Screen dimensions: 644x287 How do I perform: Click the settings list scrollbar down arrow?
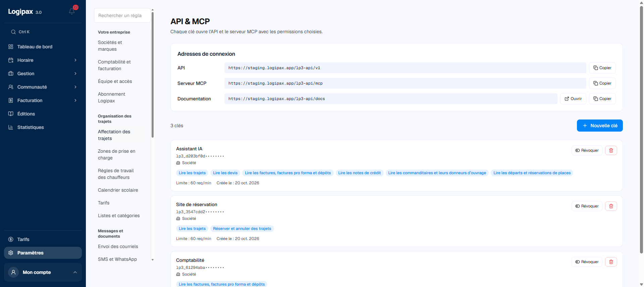pyautogui.click(x=153, y=260)
